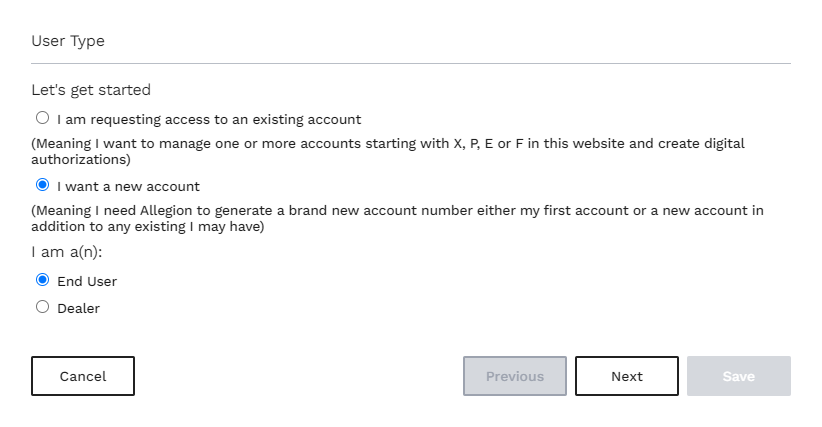Click the word "authorizations)" in the first explanation
Viewport: 822px width, 427px height.
pyautogui.click(x=81, y=160)
